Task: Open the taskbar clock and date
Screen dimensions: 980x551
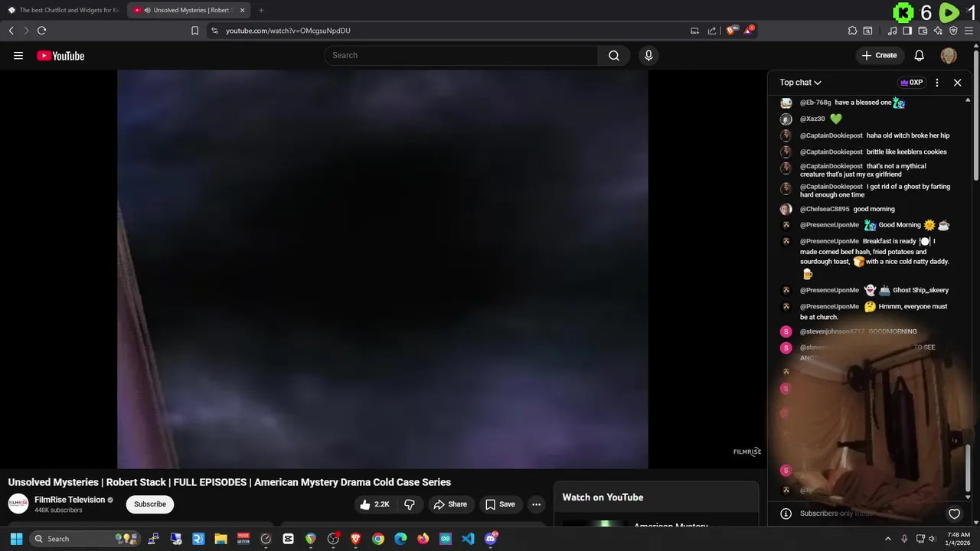Action: pyautogui.click(x=959, y=539)
